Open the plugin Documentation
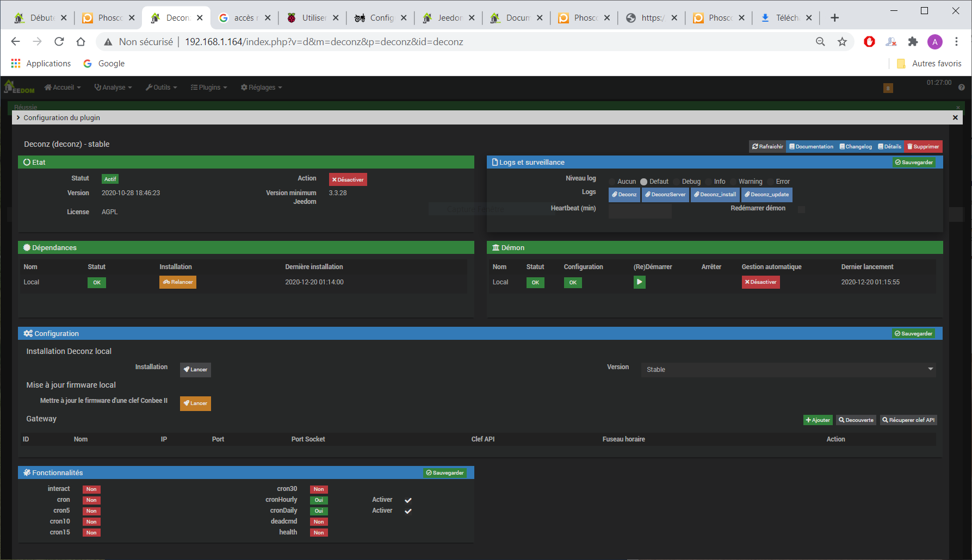The image size is (972, 560). [x=811, y=147]
